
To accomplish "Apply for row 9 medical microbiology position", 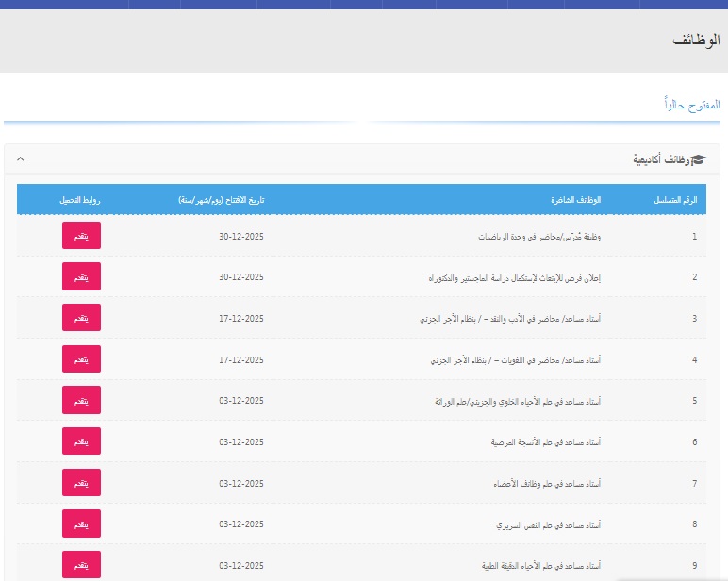I will 81,565.
